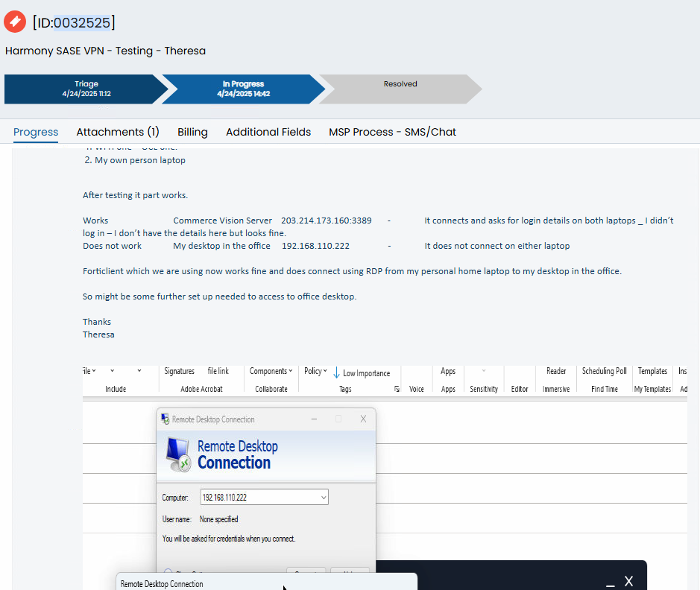Open the Progress tab
Screen dimensions: 700x590
36,132
